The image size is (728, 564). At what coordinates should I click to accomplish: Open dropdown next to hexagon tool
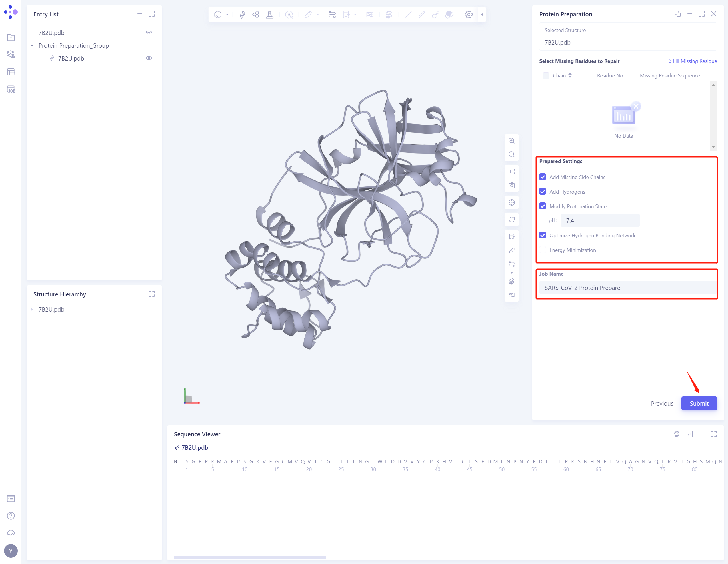pos(227,15)
